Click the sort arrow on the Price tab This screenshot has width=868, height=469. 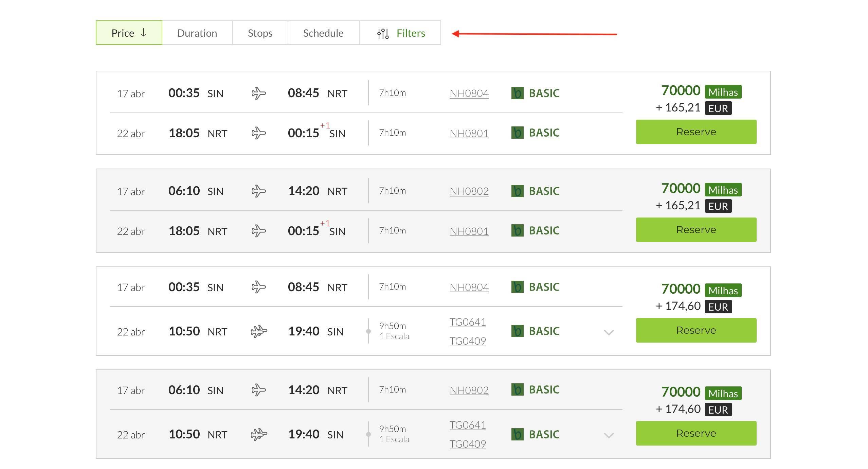(144, 33)
